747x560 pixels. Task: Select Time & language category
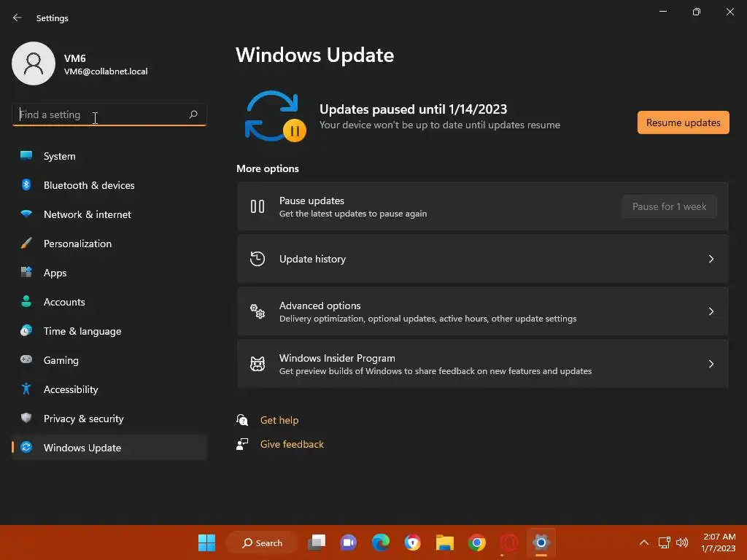point(109,331)
